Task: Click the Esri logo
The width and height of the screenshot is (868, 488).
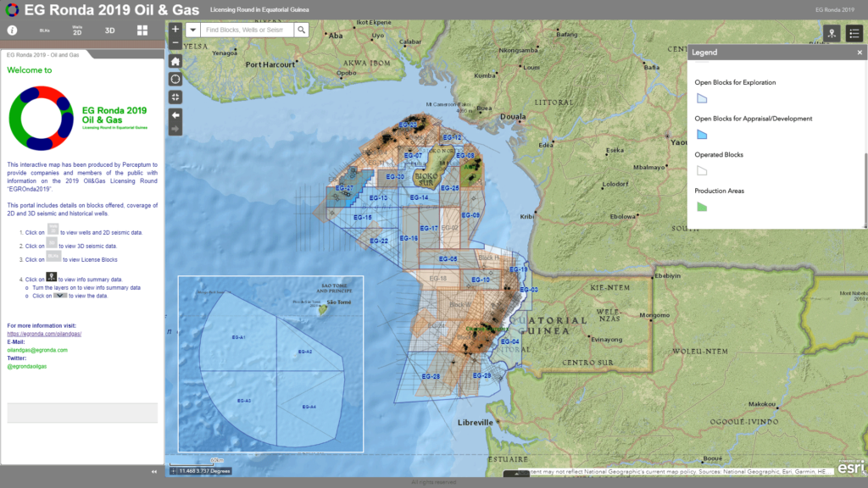Action: pyautogui.click(x=851, y=468)
